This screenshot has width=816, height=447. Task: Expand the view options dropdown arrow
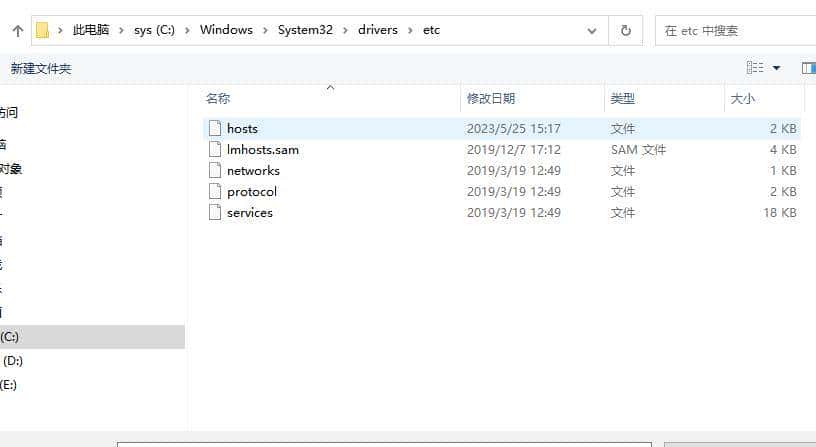pyautogui.click(x=776, y=68)
